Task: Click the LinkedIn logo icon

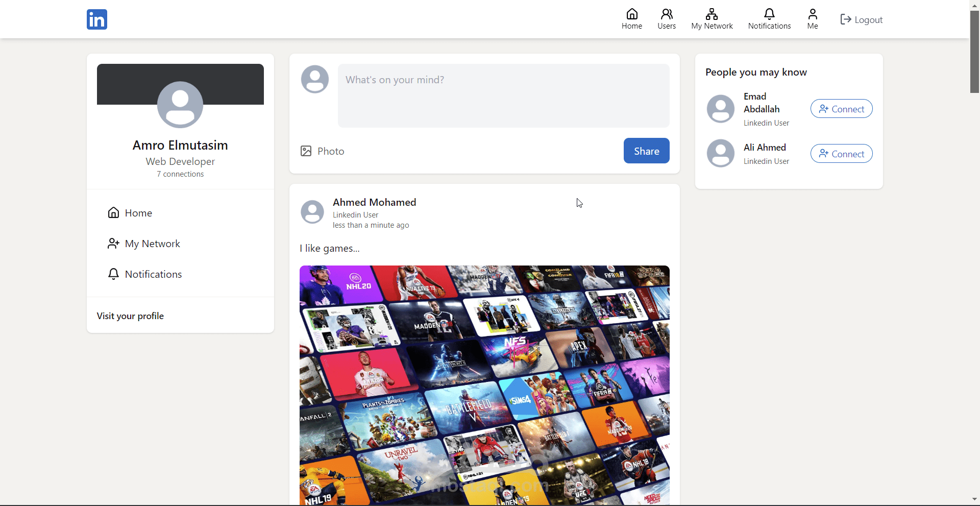Action: [97, 19]
